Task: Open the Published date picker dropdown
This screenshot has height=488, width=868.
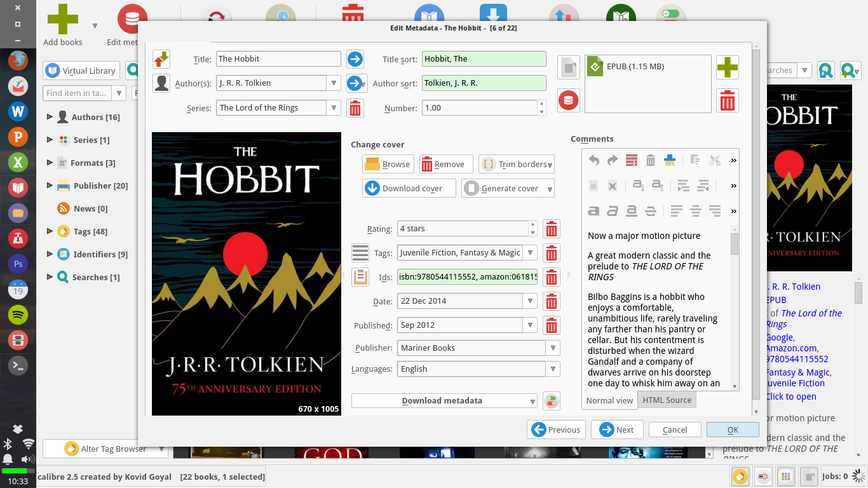Action: [531, 325]
